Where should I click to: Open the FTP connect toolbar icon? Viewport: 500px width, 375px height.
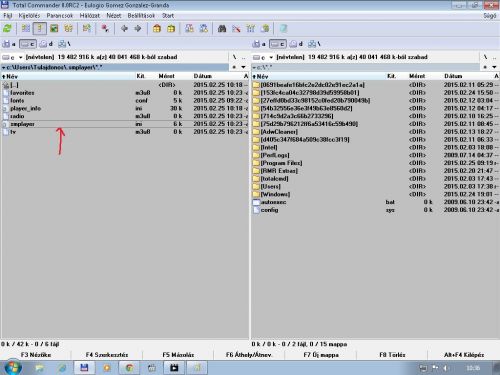tap(189, 29)
